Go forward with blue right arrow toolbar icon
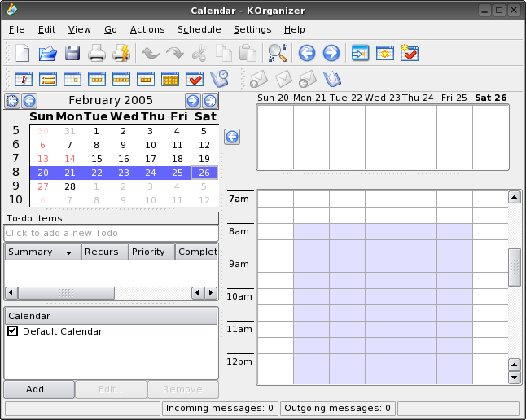 pyautogui.click(x=331, y=53)
